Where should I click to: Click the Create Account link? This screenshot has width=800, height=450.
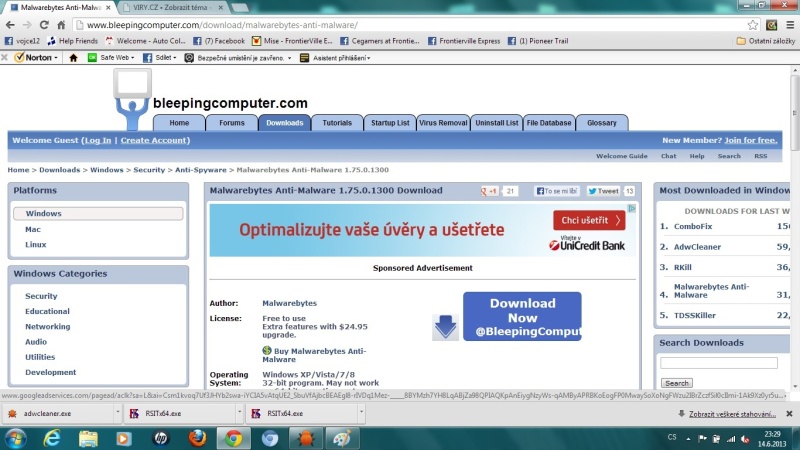154,140
